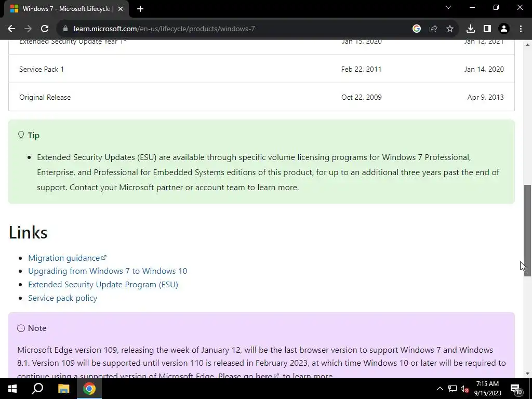Click the Note info icon
532x399 pixels.
[21, 328]
